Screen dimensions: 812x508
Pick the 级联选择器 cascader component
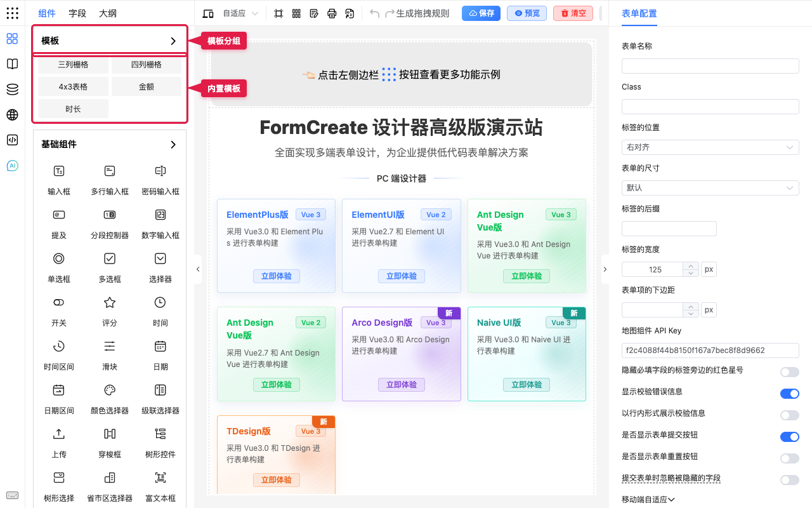coord(160,399)
